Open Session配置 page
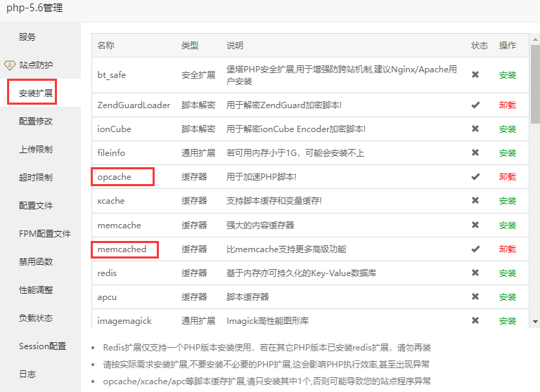540x392 pixels. [x=42, y=346]
